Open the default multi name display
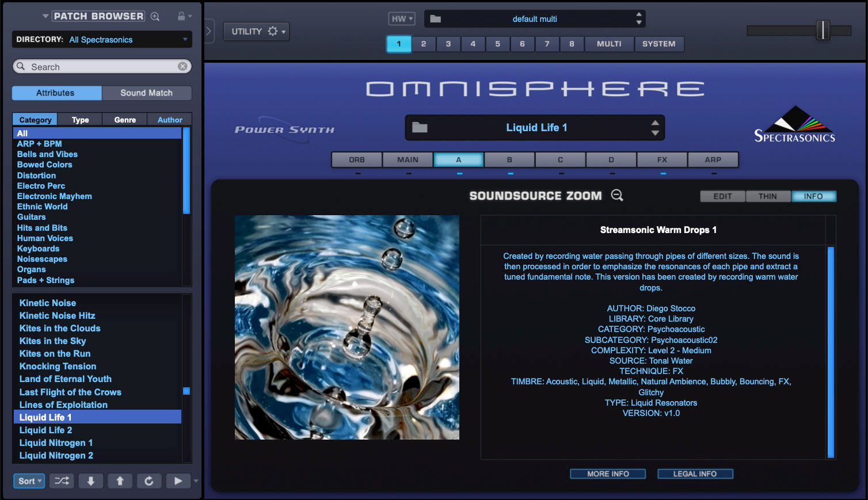 535,19
